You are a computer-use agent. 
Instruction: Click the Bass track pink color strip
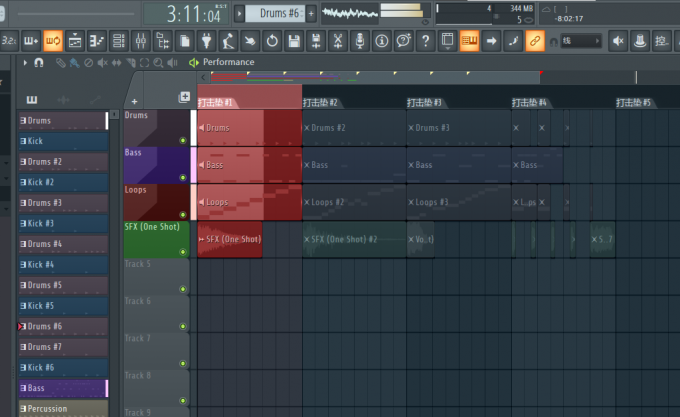click(193, 165)
